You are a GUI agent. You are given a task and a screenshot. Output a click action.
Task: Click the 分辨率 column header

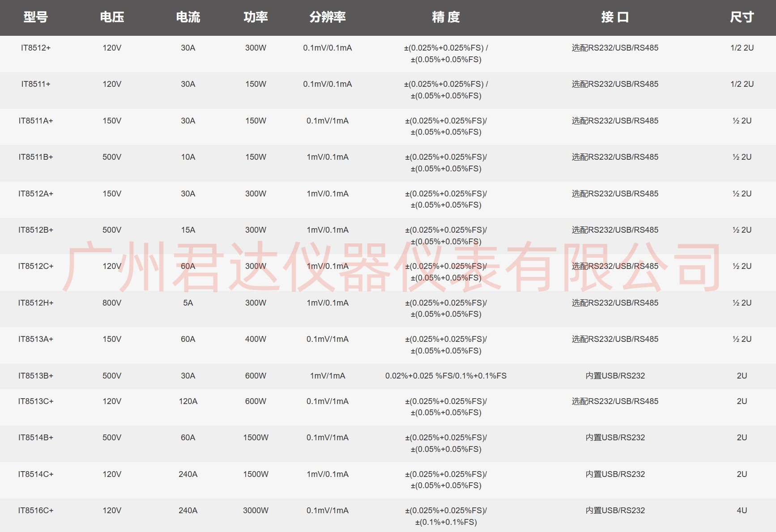tap(328, 17)
